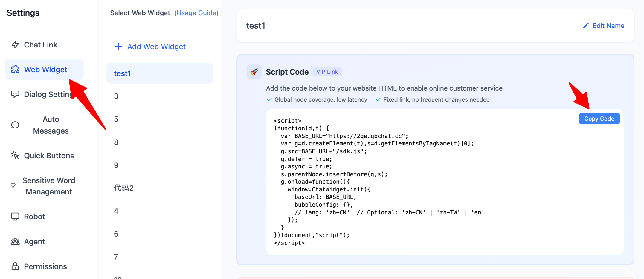Open Dialog Settings from the sidebar

(x=44, y=94)
